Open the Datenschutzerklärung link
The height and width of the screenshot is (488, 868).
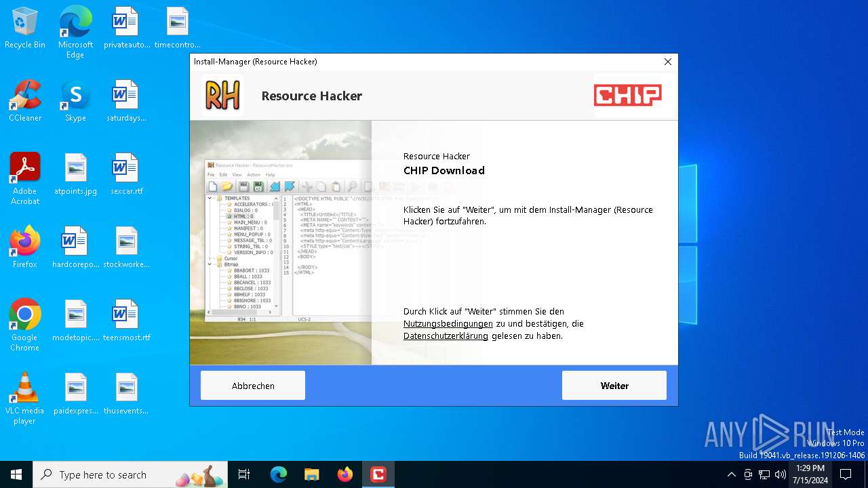click(446, 336)
